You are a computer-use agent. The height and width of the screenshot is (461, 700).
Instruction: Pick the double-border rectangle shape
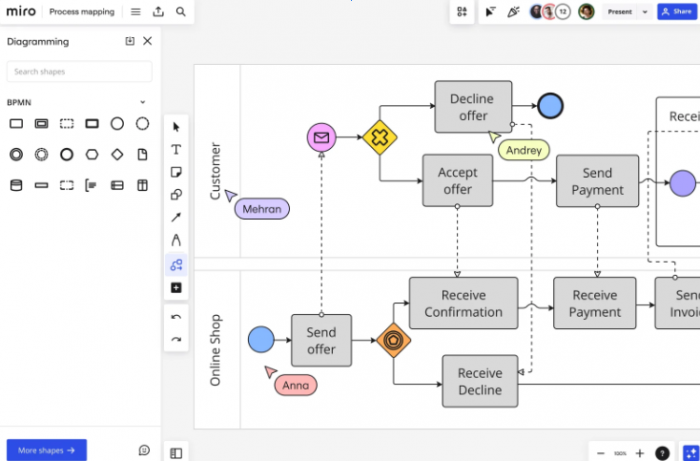point(42,124)
